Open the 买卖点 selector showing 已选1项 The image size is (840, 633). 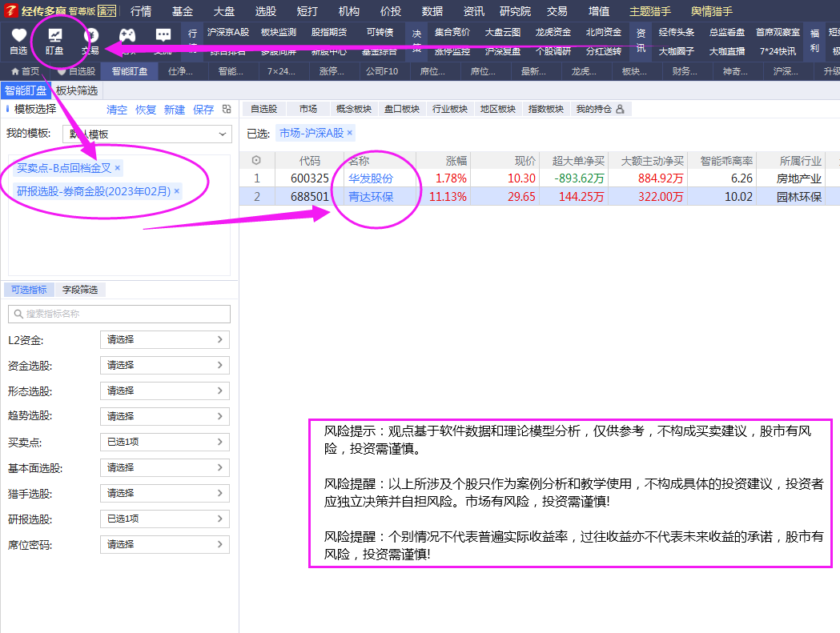(x=165, y=442)
